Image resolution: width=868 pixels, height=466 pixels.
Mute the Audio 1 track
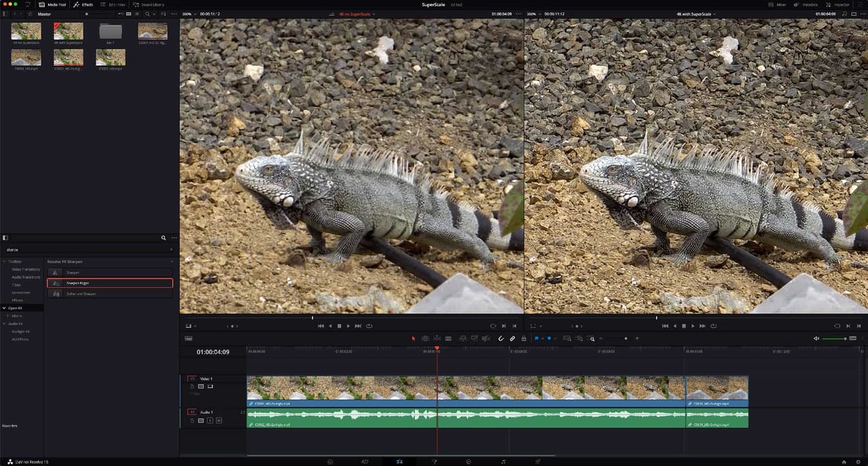coord(219,421)
